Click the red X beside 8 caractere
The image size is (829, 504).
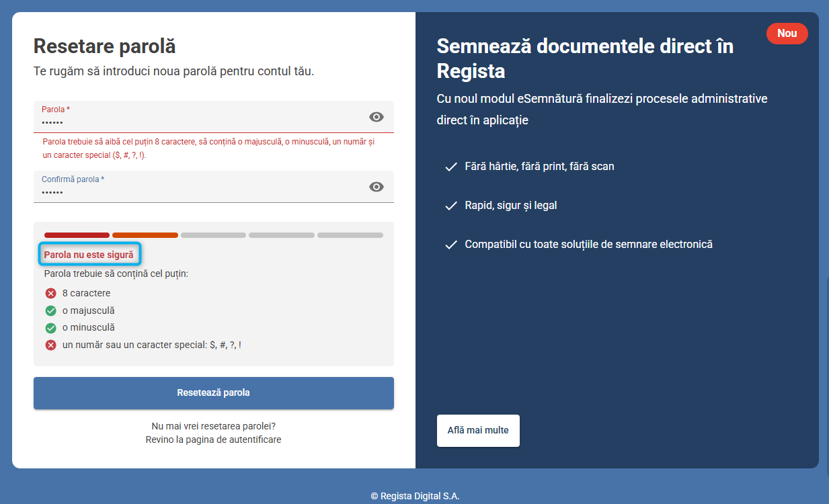tap(50, 294)
